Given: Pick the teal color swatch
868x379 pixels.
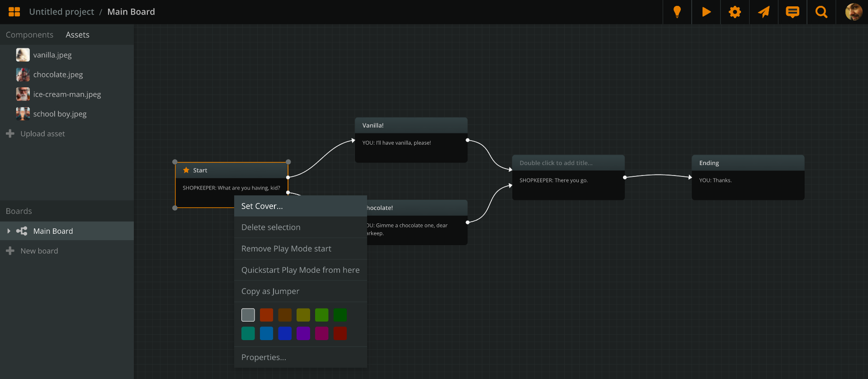Looking at the screenshot, I should tap(248, 333).
